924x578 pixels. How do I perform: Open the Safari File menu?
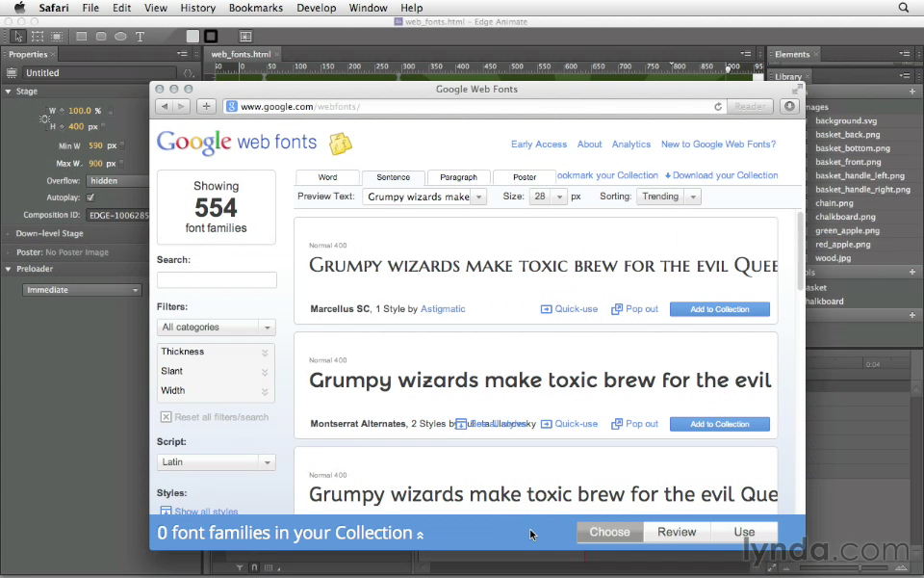[90, 8]
